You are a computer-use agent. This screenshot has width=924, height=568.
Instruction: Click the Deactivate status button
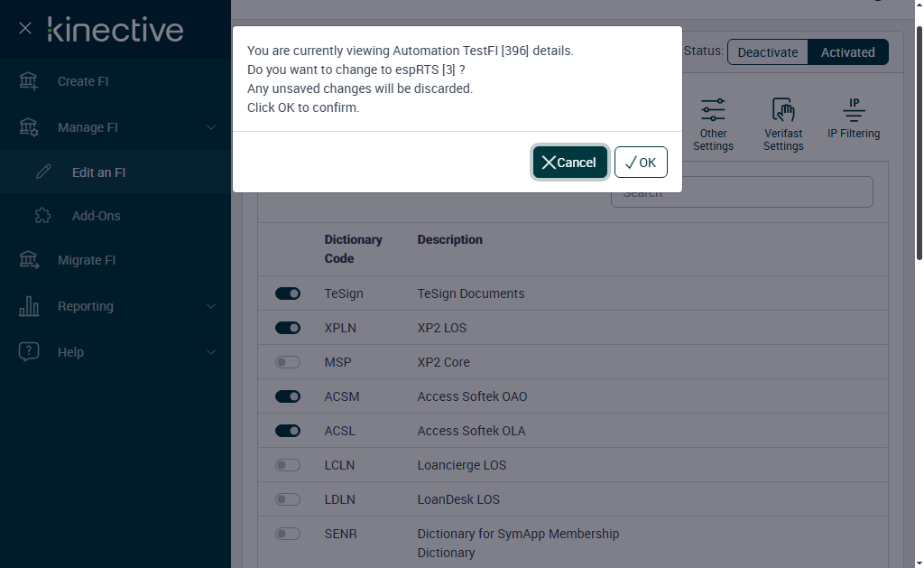pos(767,52)
